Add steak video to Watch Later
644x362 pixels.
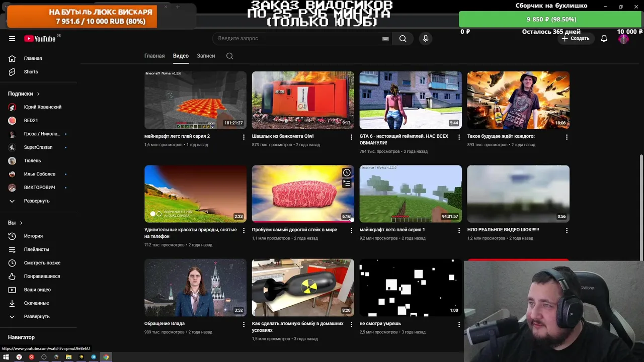[x=347, y=173]
